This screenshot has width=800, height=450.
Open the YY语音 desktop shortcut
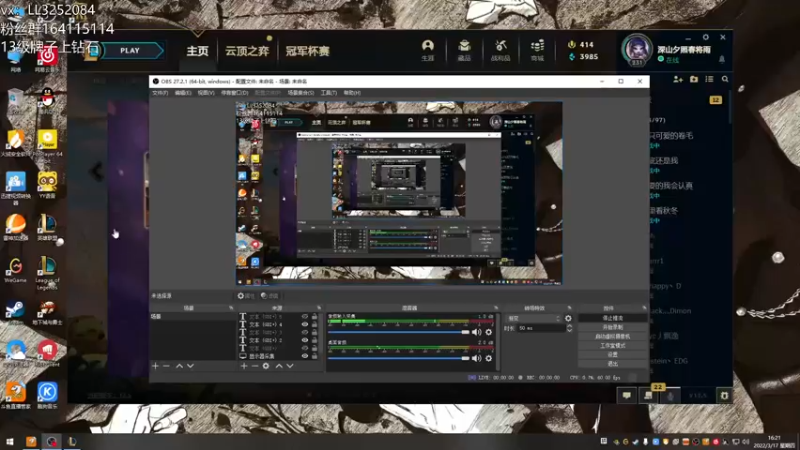tap(47, 185)
